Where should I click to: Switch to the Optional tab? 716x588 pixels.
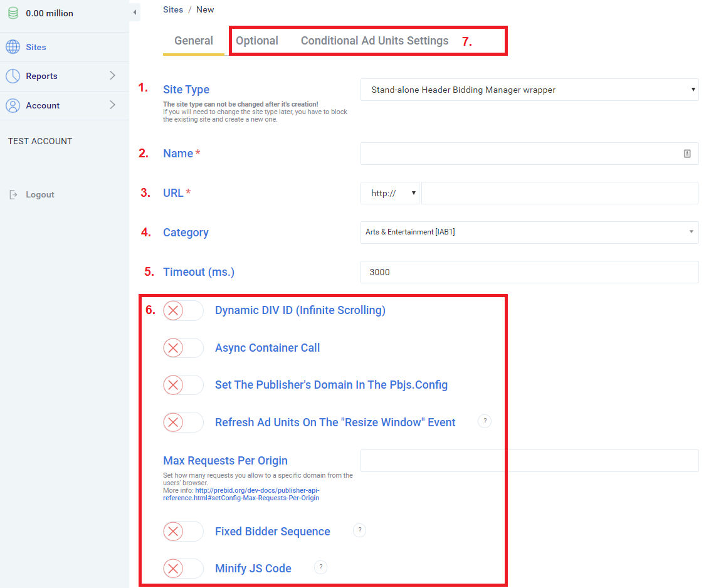point(257,41)
